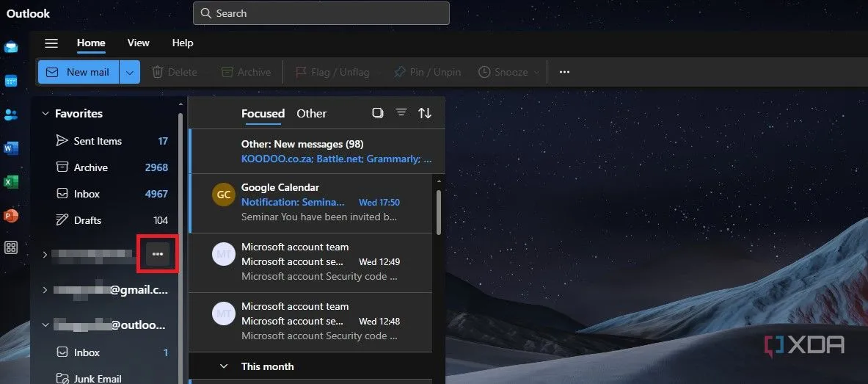Select the Focused inbox tab

pyautogui.click(x=263, y=114)
